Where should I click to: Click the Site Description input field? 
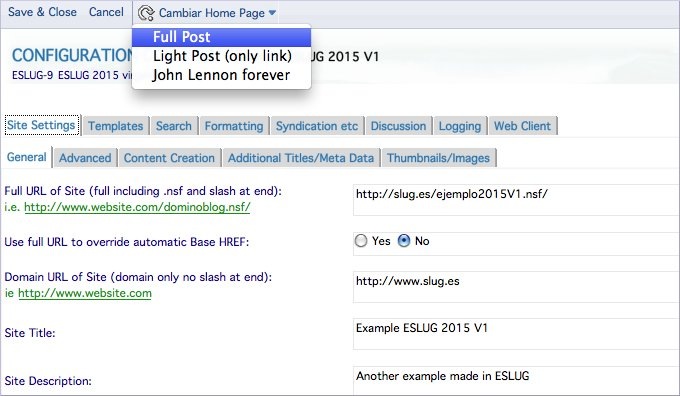[x=516, y=381]
